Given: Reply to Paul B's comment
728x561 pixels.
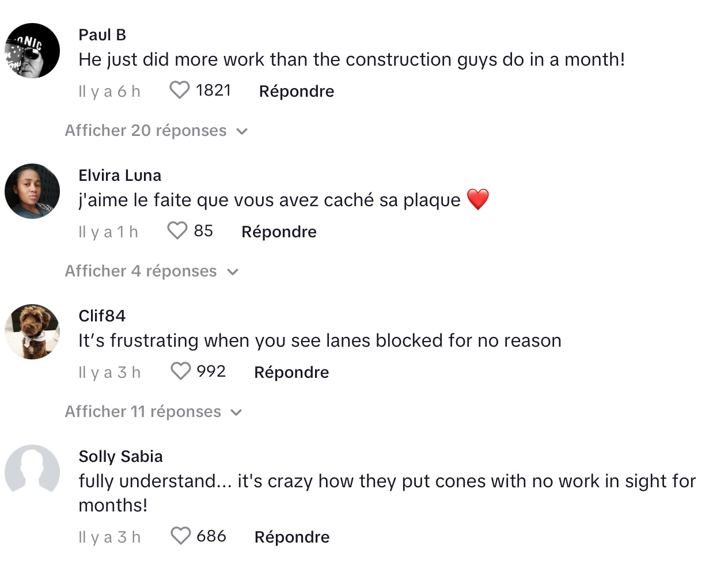Looking at the screenshot, I should 297,91.
